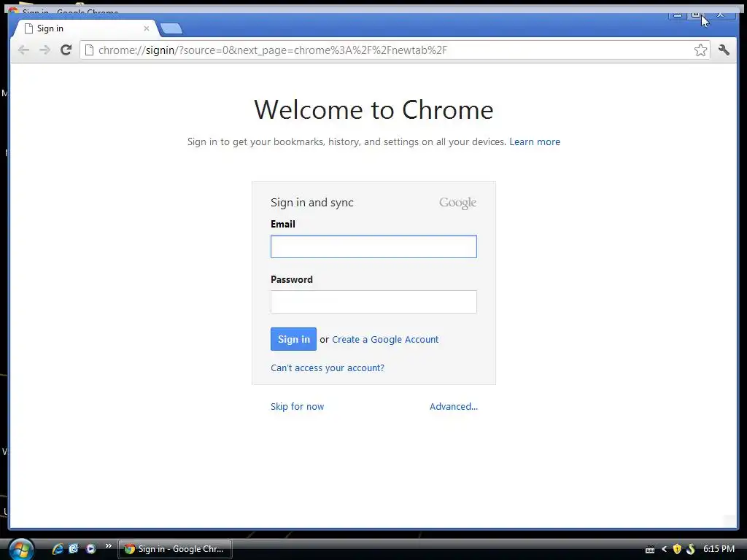Maximize the Chrome window
The image size is (747, 560).
pos(696,15)
